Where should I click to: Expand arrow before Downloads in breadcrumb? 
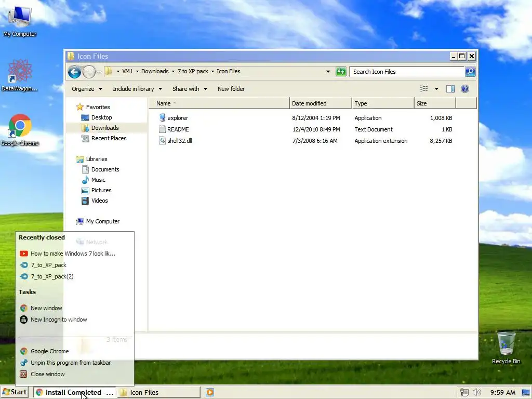(137, 72)
